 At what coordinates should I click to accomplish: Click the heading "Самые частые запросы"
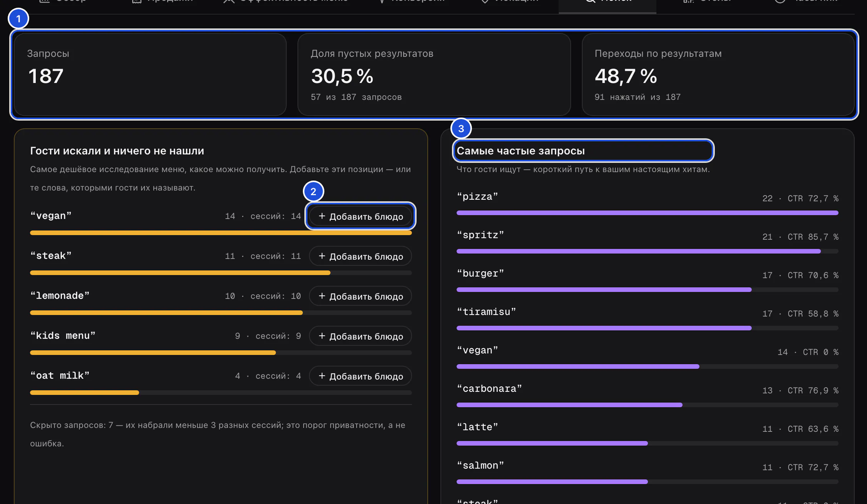click(x=521, y=151)
